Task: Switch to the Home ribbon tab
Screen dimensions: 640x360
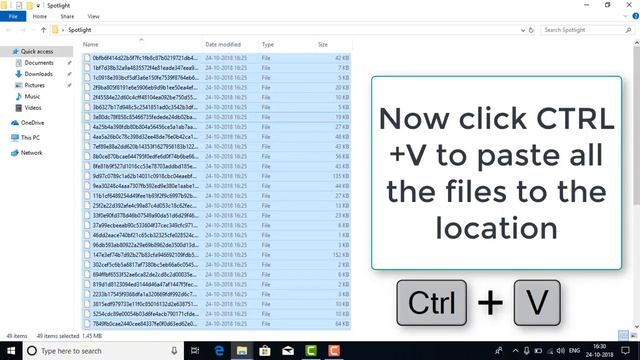Action: 40,16
